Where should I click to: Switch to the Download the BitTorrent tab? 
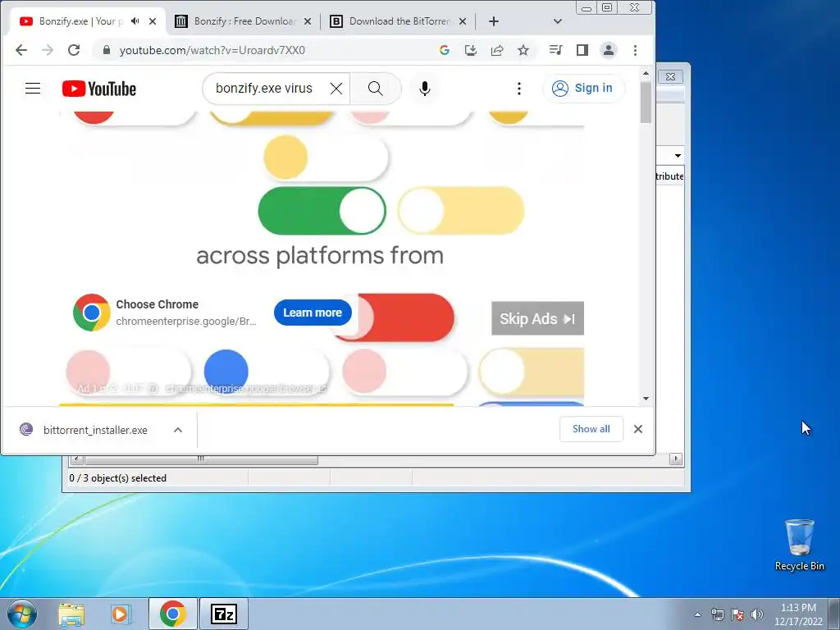(399, 21)
